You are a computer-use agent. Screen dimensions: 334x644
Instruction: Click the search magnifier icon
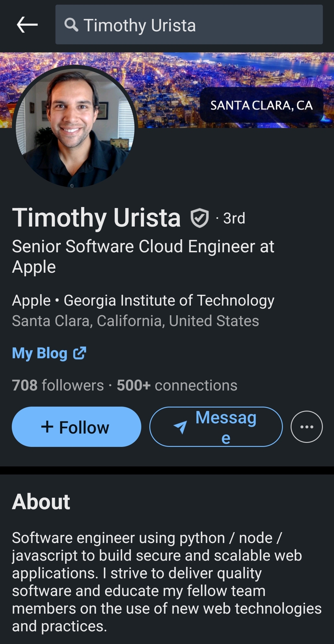tap(71, 25)
